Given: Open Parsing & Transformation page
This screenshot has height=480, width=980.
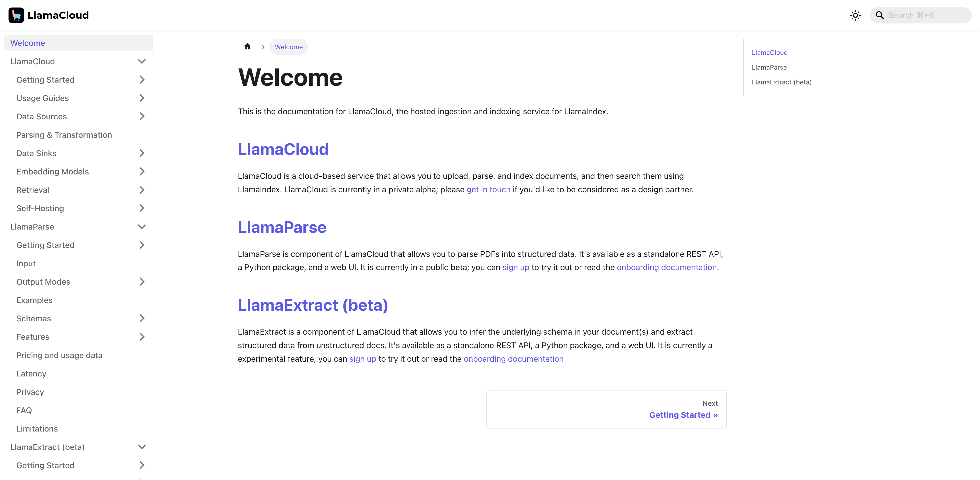Looking at the screenshot, I should point(64,135).
